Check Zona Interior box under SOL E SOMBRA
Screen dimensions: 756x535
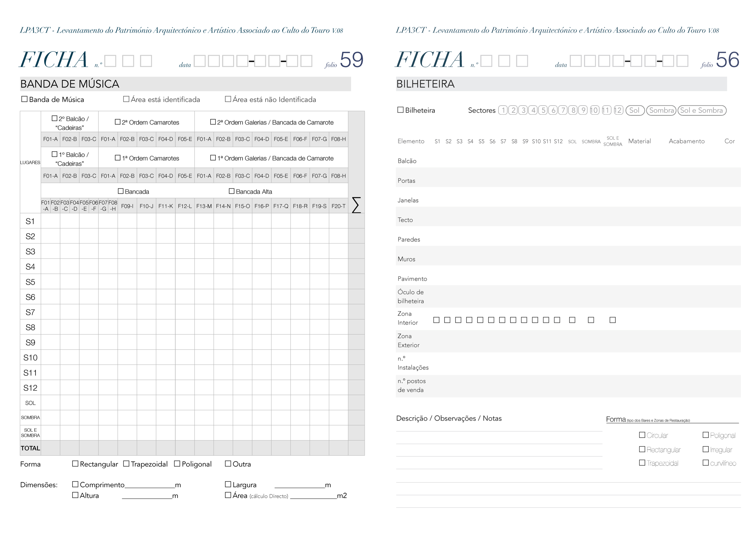click(613, 320)
